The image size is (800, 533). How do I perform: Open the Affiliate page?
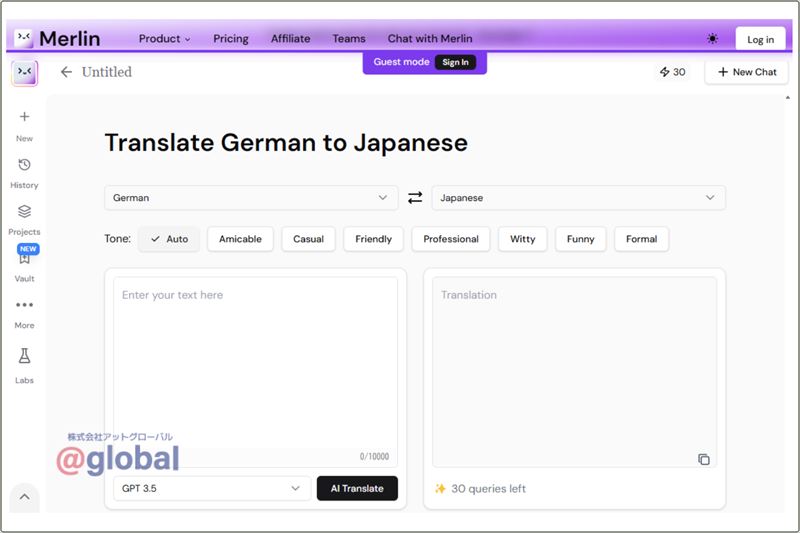click(x=290, y=39)
